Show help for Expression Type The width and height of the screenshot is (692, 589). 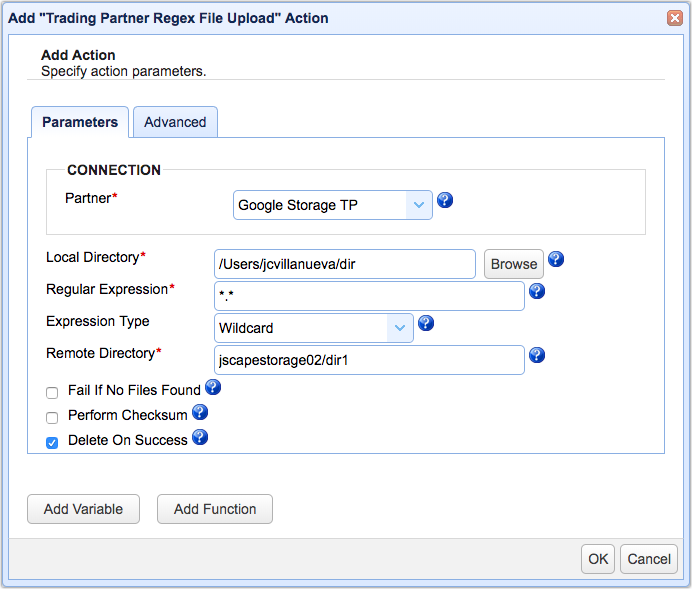tap(426, 323)
